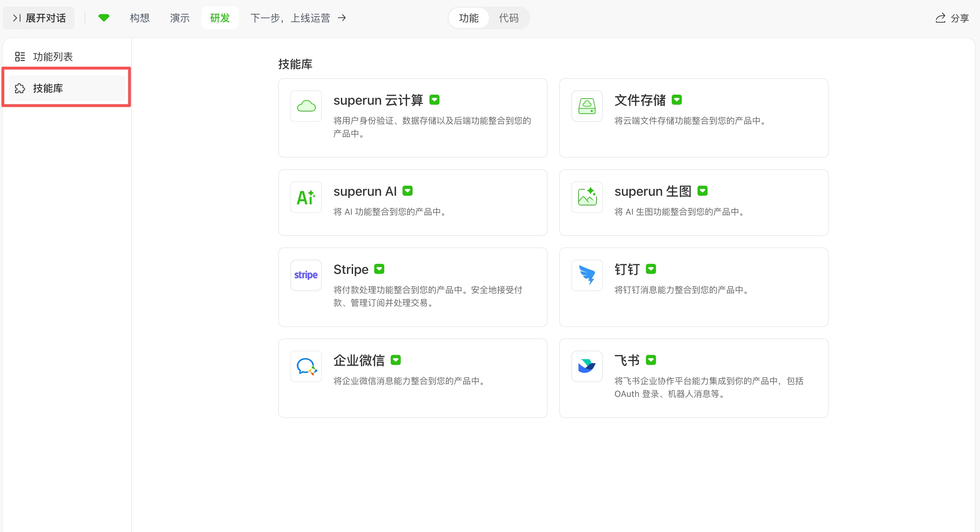This screenshot has width=980, height=532.
Task: Click the superun cloud computing icon
Action: point(306,106)
